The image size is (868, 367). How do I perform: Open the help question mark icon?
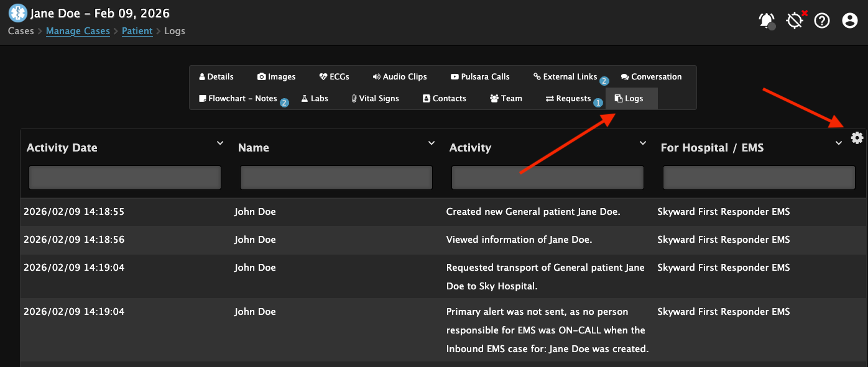(x=822, y=20)
